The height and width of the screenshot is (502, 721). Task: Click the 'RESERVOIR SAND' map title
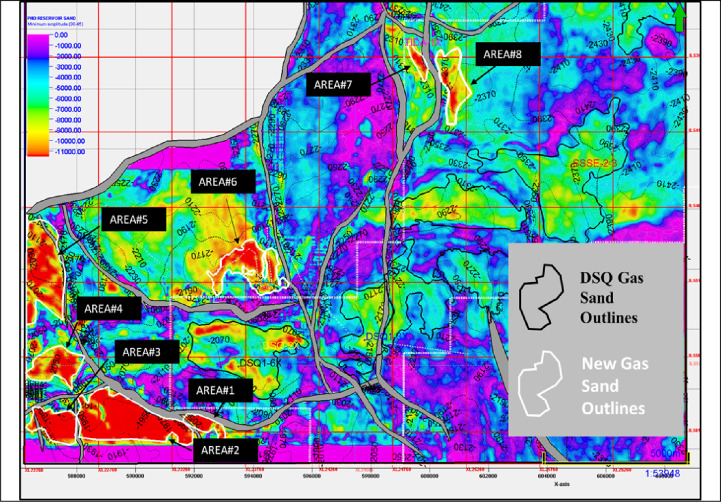point(54,17)
